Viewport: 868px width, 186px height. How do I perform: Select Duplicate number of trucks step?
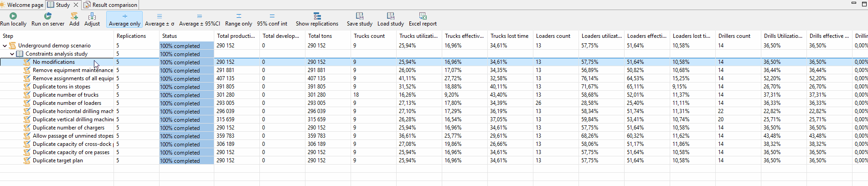pyautogui.click(x=66, y=95)
